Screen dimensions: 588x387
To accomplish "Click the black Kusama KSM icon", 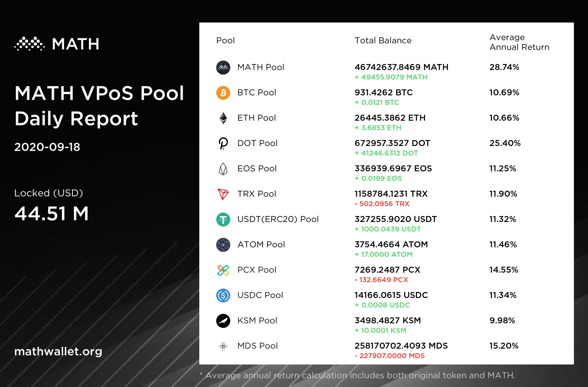I will click(223, 321).
